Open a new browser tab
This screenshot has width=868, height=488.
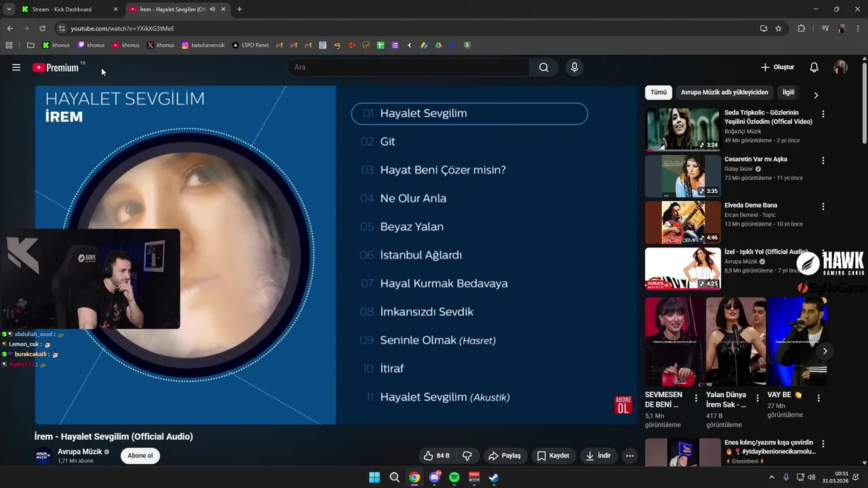click(x=239, y=9)
